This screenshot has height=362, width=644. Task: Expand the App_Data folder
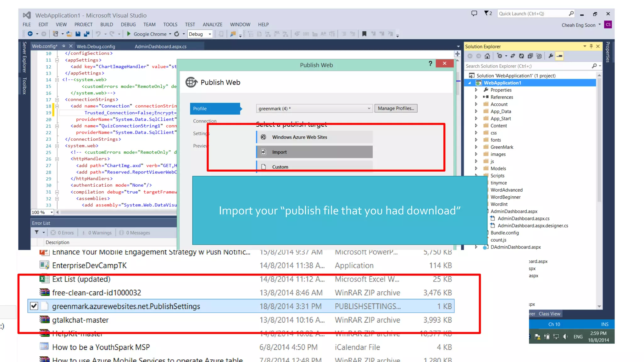click(x=476, y=111)
